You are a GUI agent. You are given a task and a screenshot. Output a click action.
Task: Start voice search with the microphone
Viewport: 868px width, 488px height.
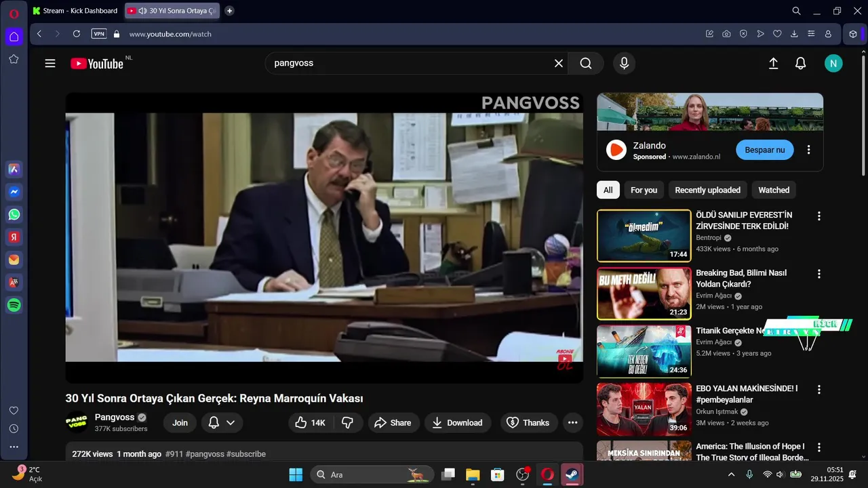pos(624,63)
